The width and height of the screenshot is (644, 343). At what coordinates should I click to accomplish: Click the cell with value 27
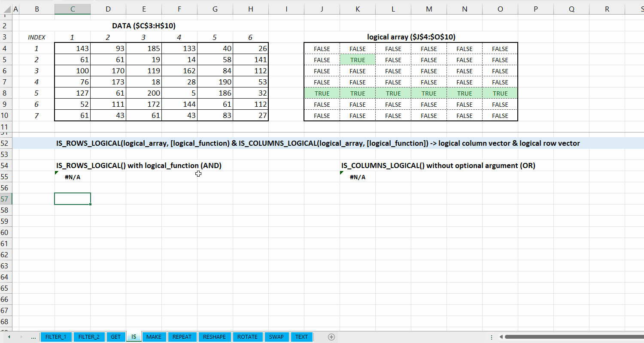(251, 115)
